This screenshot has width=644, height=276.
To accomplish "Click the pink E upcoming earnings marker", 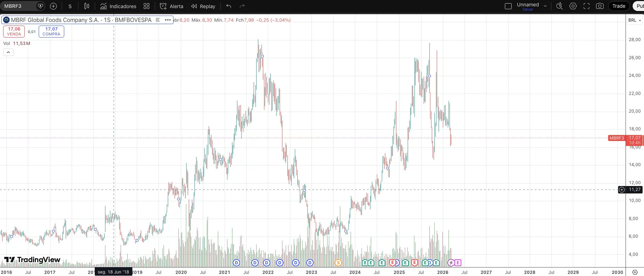I will point(458,263).
